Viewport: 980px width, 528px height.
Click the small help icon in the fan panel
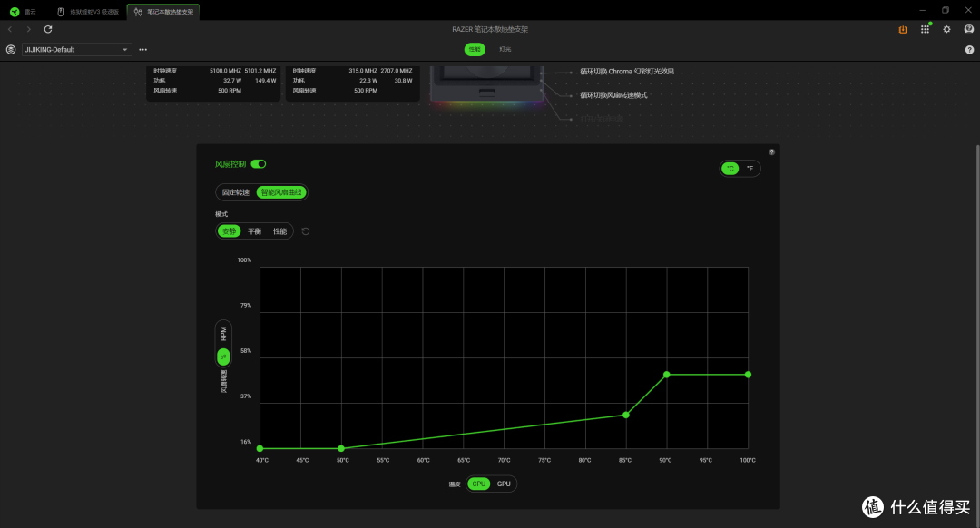click(x=772, y=152)
